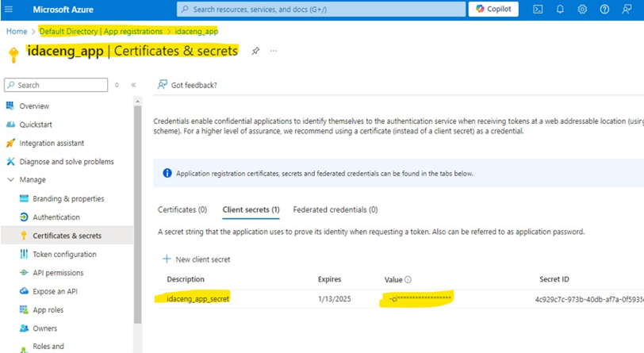644x353 pixels.
Task: Click the sidebar Search input field
Action: [x=56, y=85]
